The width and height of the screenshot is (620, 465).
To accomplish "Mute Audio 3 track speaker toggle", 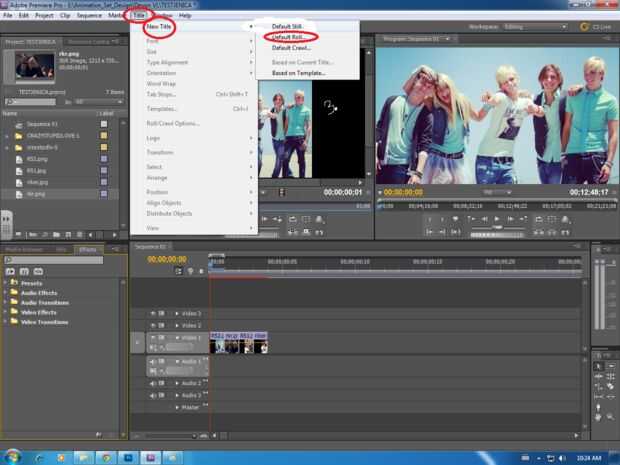I will click(153, 395).
